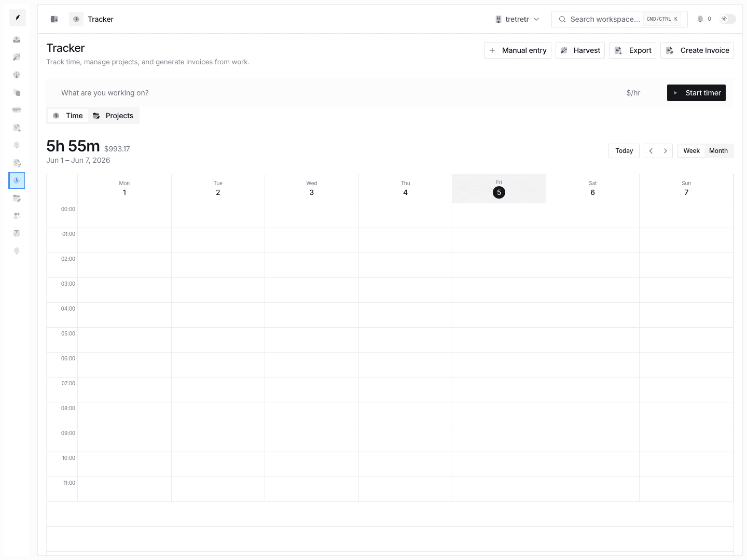Click the Tracker breadcrumb text in header
The height and width of the screenshot is (560, 747).
click(x=101, y=19)
